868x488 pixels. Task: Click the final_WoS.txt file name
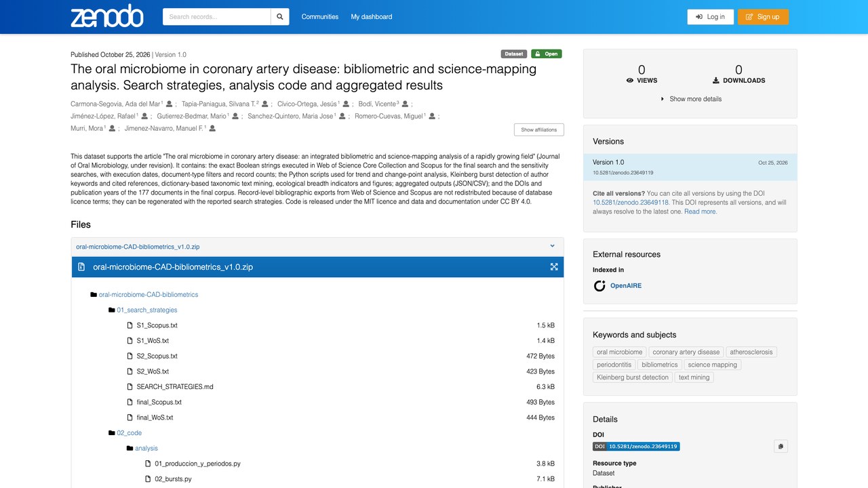click(x=155, y=418)
